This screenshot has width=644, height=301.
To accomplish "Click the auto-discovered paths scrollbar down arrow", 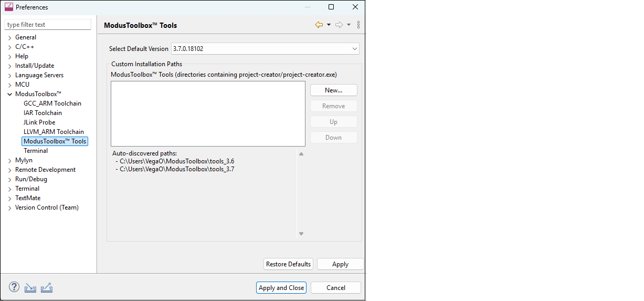I will [x=301, y=234].
